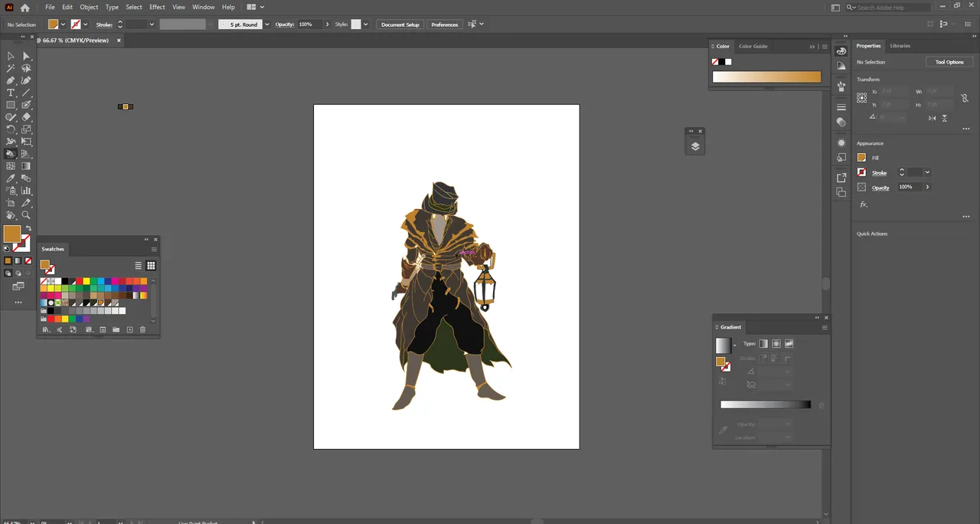Select the Direct Selection tool
This screenshot has width=980, height=524.
tap(26, 56)
